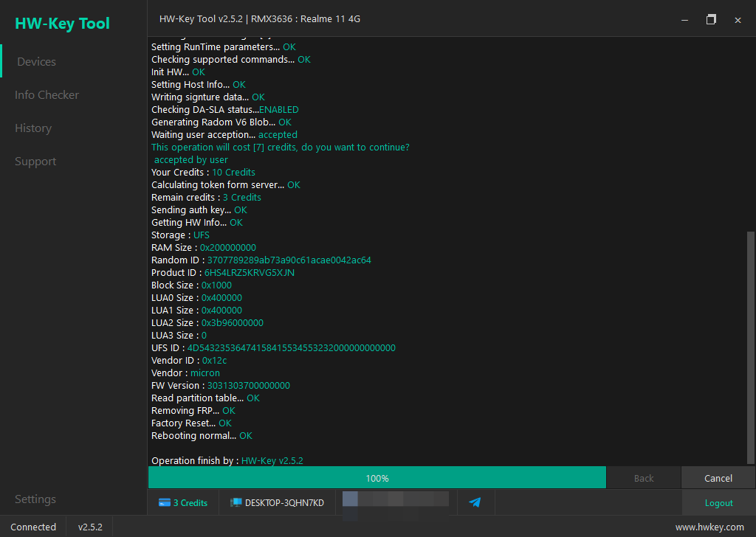Screen dimensions: 756x537
Task: Click the 100% progress bar
Action: tap(377, 478)
